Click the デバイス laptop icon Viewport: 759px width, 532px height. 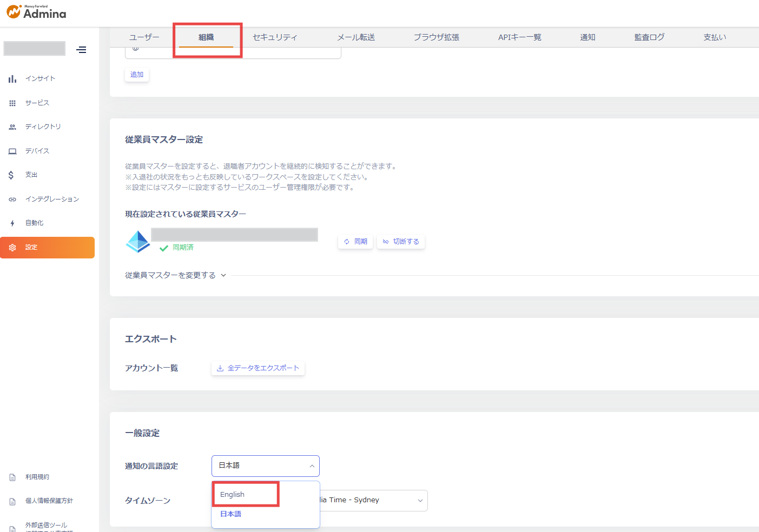coord(12,151)
